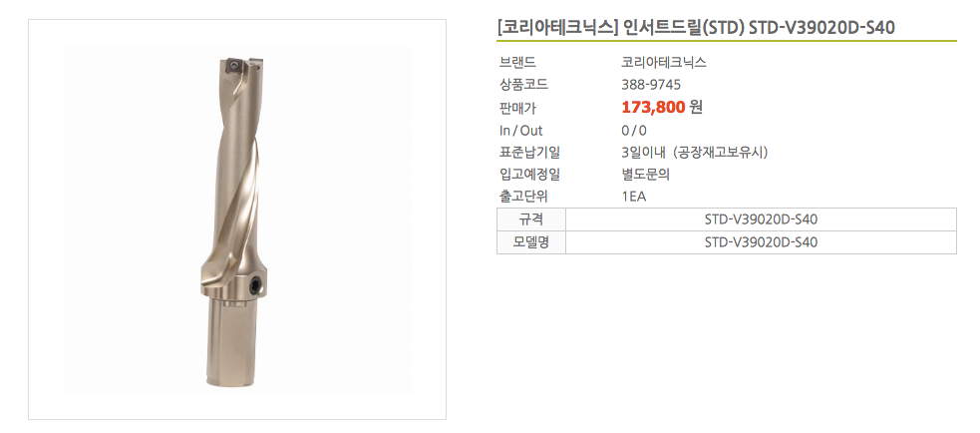The height and width of the screenshot is (433, 980).
Task: Click the 상품코드 label
Action: 523,85
